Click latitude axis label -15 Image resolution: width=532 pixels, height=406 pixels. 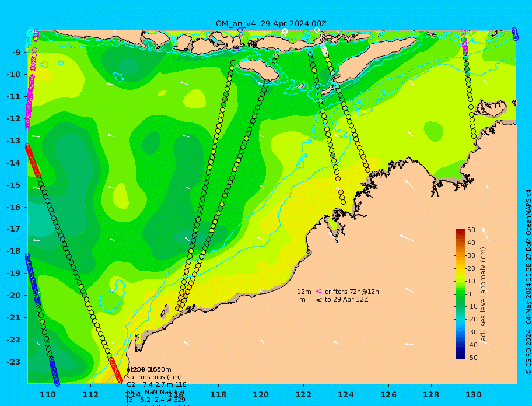click(14, 185)
